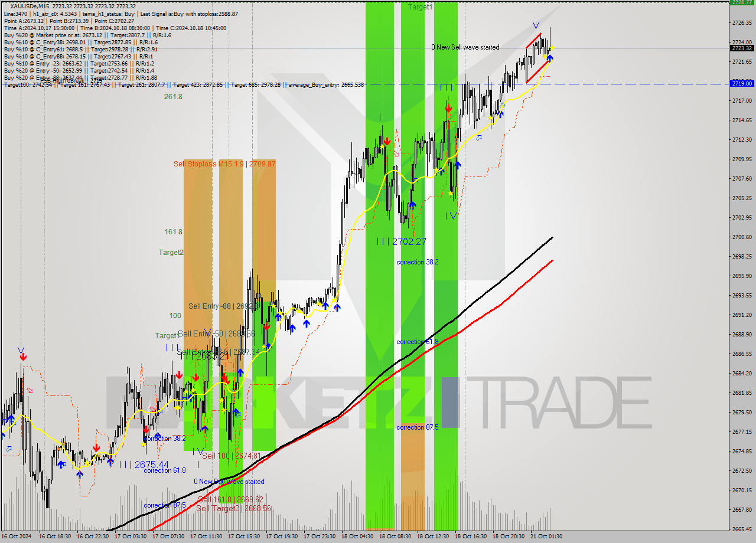The height and width of the screenshot is (543, 756).
Task: Select the '16 Oct 2024' time label
Action: (x=17, y=537)
